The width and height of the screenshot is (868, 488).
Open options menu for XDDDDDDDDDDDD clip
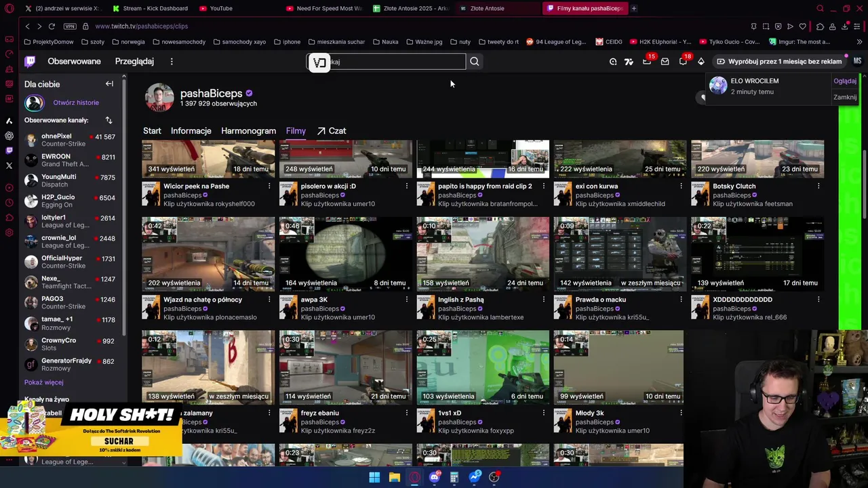818,300
